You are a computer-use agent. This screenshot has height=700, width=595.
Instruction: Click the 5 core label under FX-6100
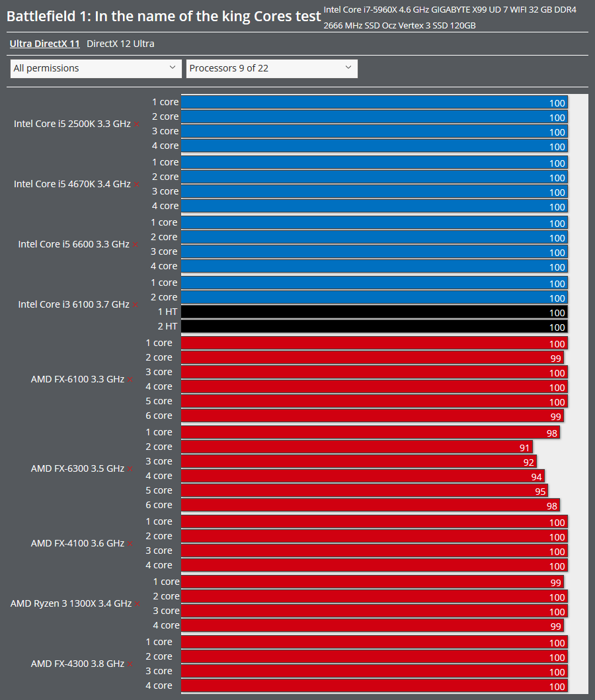click(x=159, y=402)
